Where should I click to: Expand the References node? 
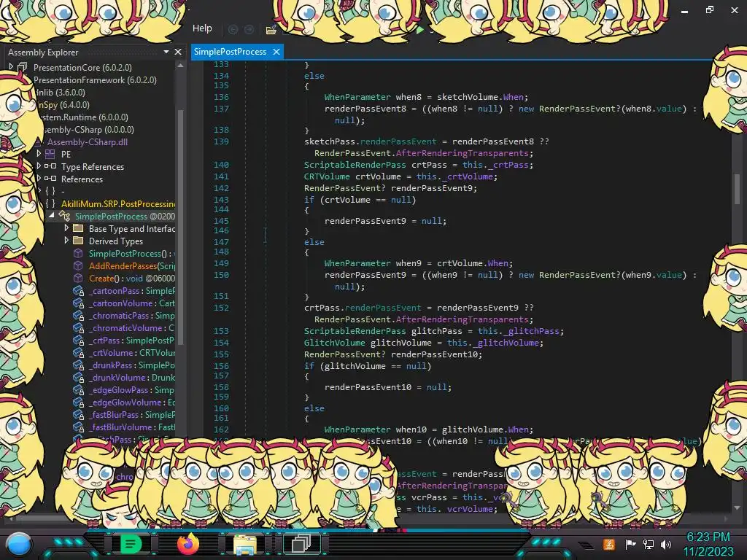click(39, 178)
